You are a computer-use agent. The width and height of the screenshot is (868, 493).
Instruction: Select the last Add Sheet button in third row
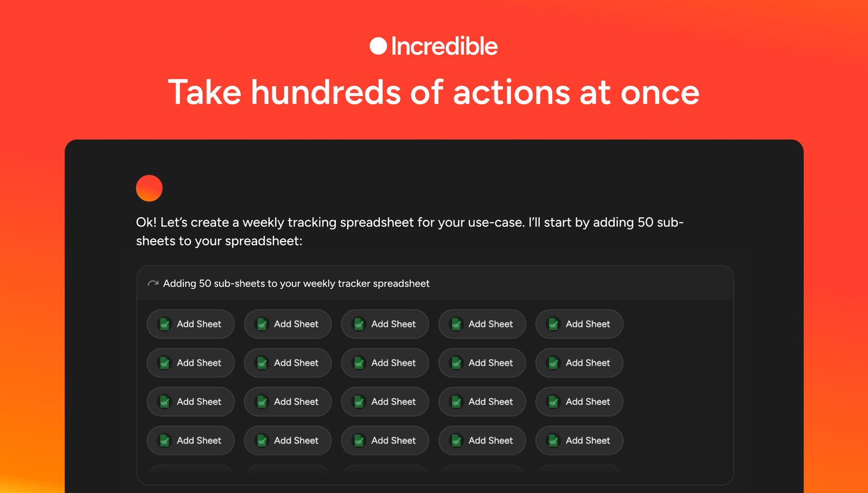pos(579,402)
